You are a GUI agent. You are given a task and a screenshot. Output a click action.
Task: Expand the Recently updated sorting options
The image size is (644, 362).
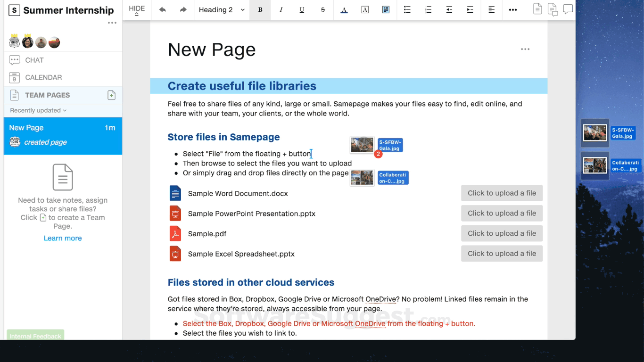37,110
